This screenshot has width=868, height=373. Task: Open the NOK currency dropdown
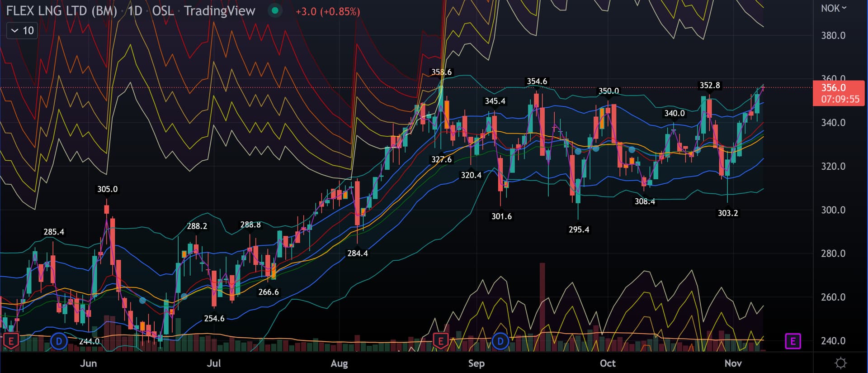tap(834, 8)
